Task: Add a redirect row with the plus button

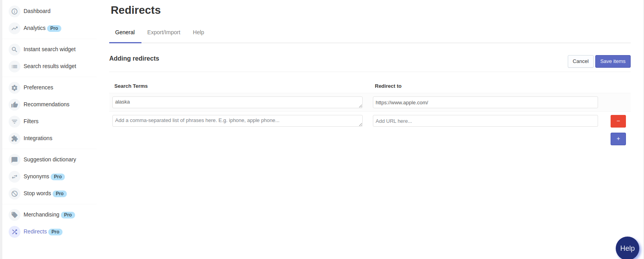Action: point(618,139)
